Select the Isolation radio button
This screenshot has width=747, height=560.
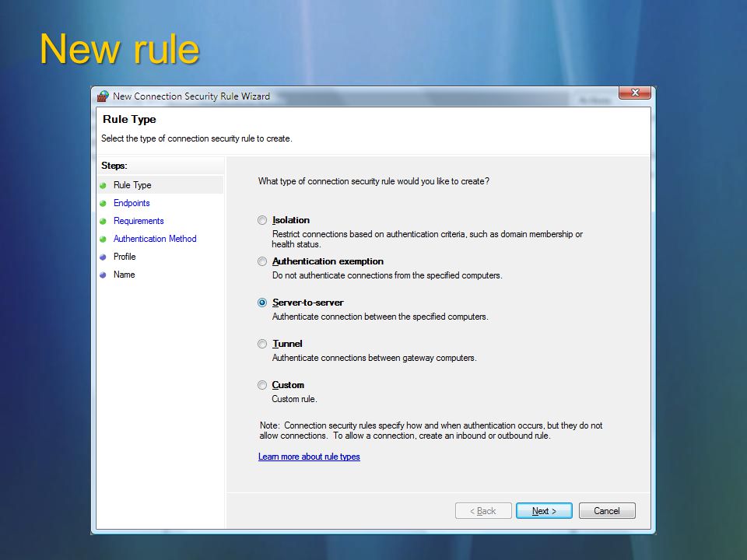(262, 220)
